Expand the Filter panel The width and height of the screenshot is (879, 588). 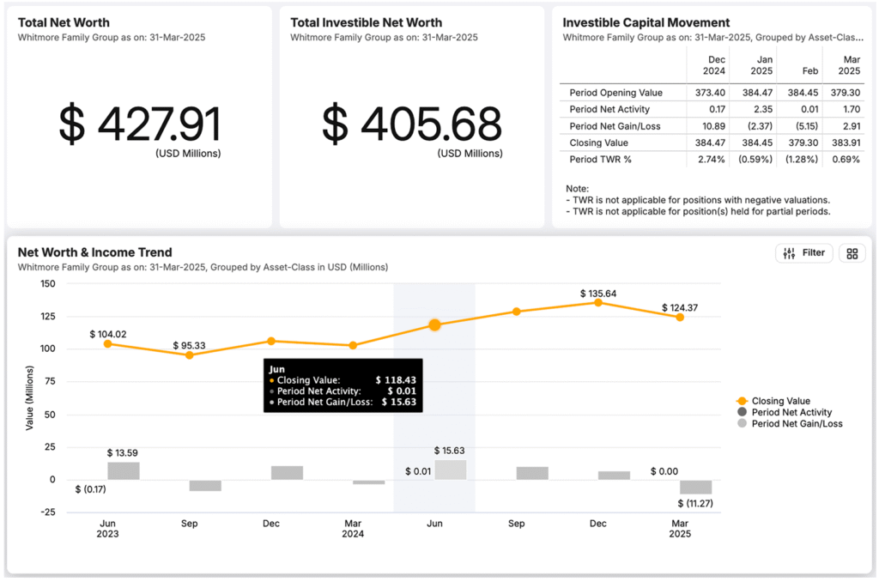(803, 252)
